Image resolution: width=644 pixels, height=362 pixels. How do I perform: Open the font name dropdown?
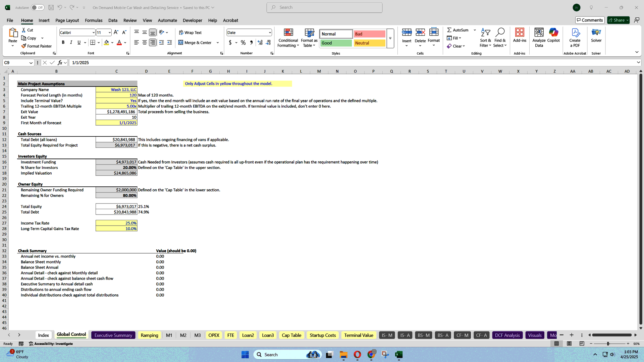click(93, 33)
